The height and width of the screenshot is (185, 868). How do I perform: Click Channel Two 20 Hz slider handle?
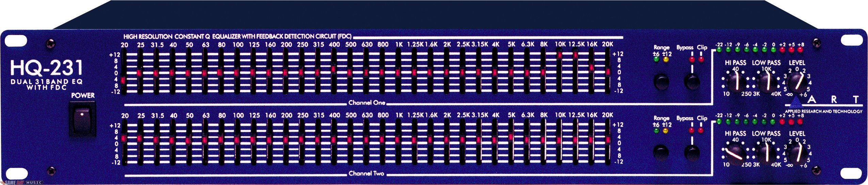123,138
